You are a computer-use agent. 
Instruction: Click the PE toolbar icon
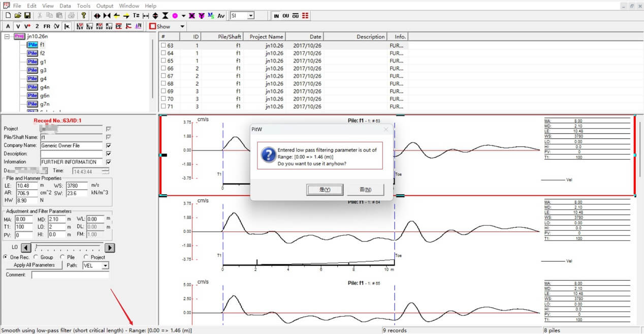coord(118,26)
